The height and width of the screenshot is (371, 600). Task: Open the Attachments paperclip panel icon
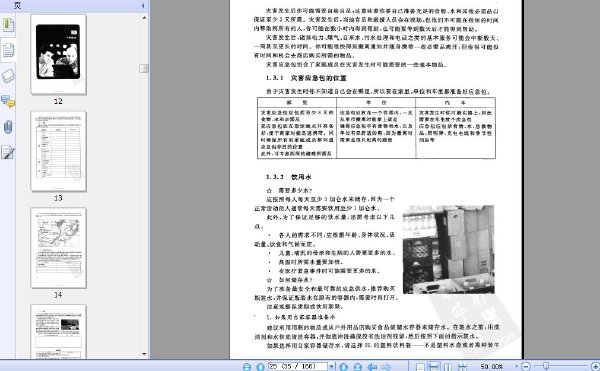8,127
